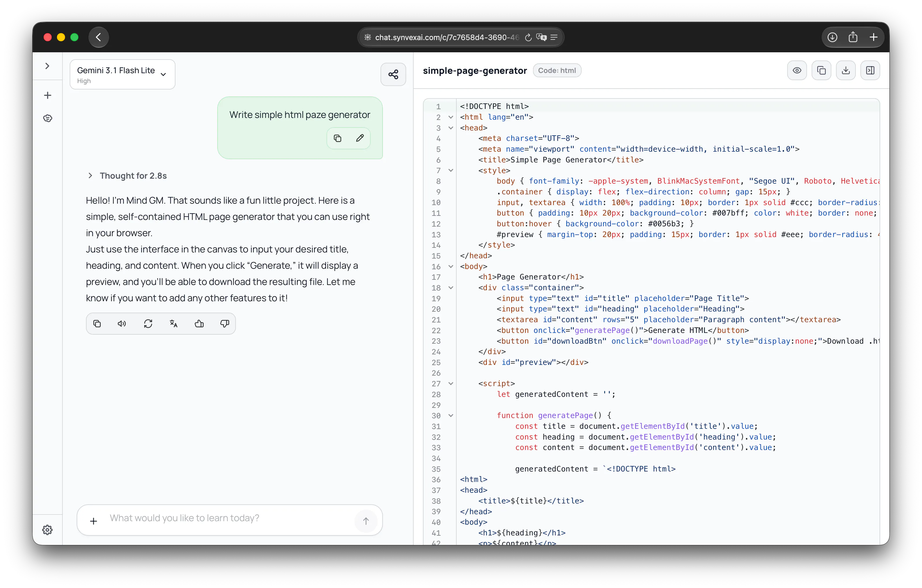
Task: Click the DOCTYPE code on line 1
Action: tap(494, 106)
